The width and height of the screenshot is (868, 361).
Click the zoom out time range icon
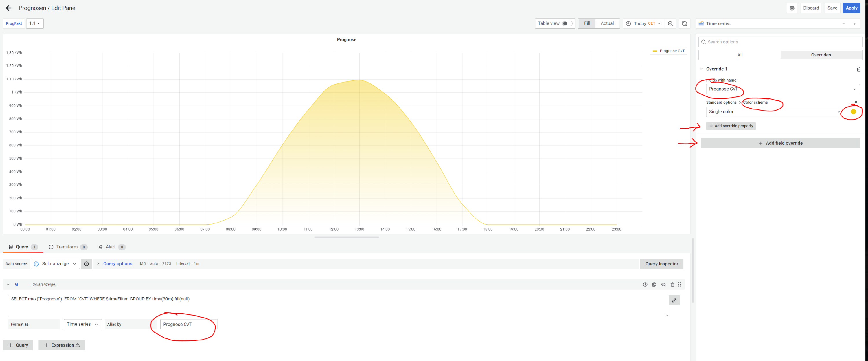(670, 24)
